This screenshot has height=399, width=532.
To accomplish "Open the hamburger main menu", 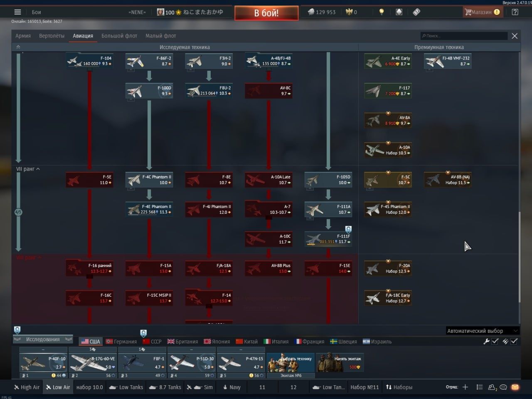I will pyautogui.click(x=17, y=12).
